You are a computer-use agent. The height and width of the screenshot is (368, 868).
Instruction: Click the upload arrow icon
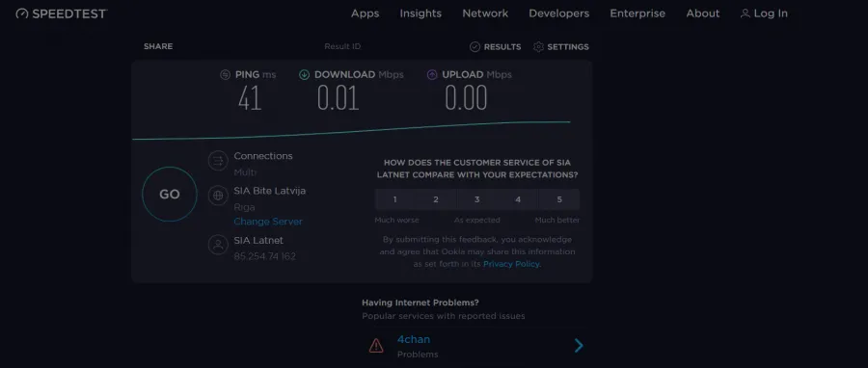click(432, 74)
